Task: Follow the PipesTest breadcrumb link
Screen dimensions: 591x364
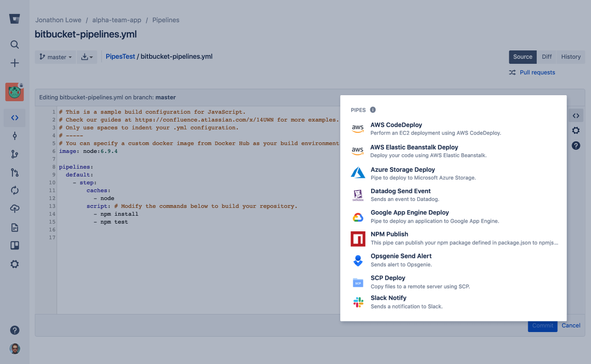Action: (120, 57)
